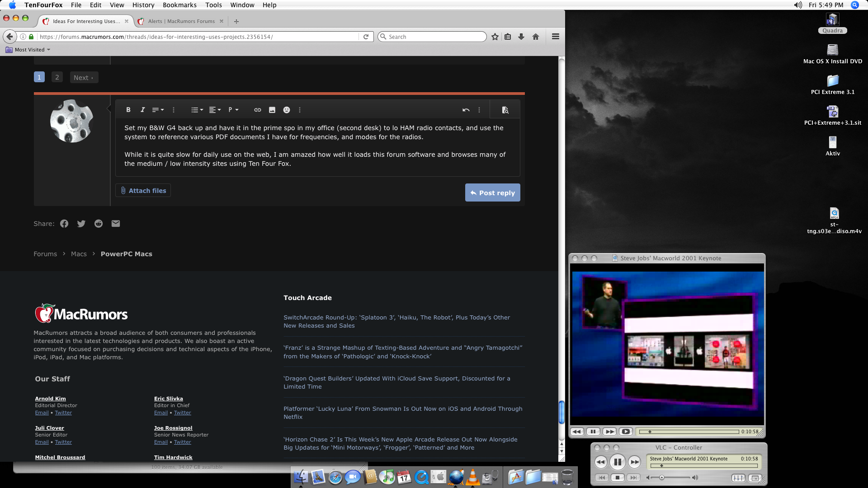Image resolution: width=868 pixels, height=488 pixels.
Task: Open the Bookmarks menu
Action: (x=179, y=5)
